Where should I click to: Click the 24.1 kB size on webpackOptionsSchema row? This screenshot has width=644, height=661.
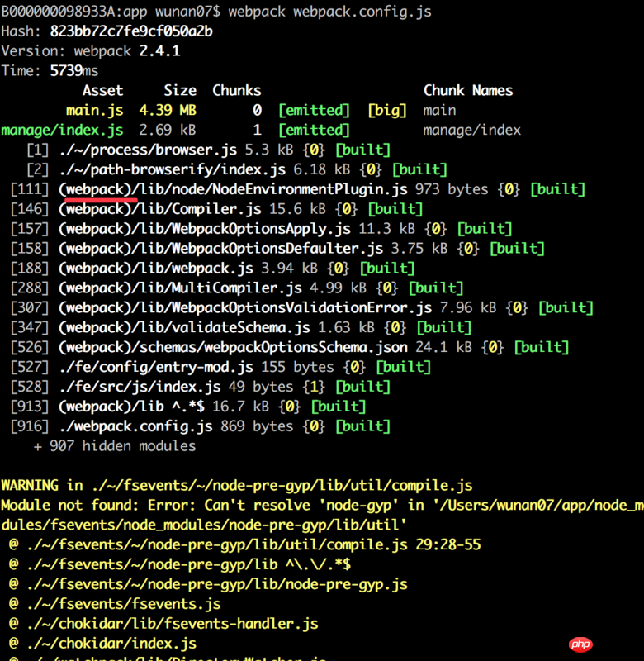click(x=443, y=347)
